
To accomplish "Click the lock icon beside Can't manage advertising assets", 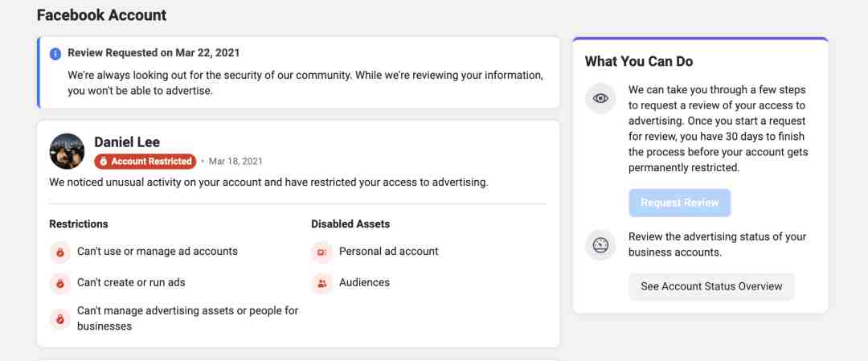I will click(x=59, y=319).
